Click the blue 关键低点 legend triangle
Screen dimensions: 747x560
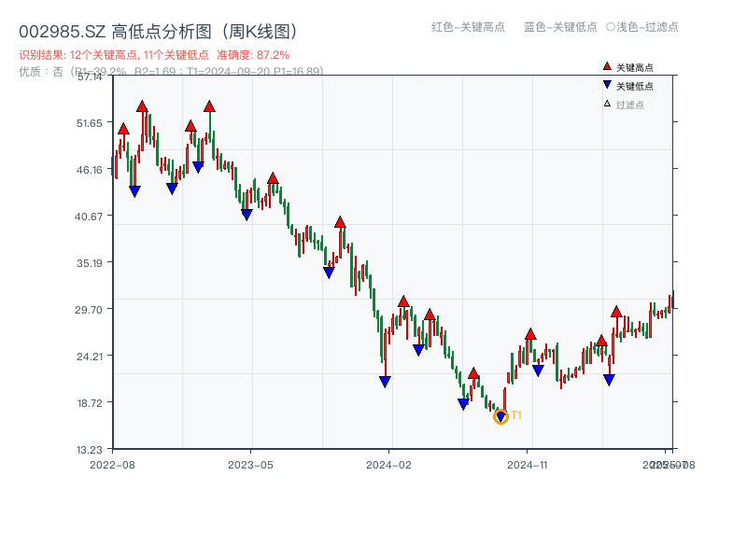(607, 85)
